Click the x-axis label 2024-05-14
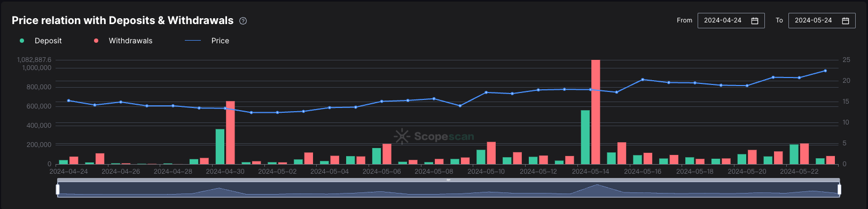Screen dimensions: 868x209 590,172
